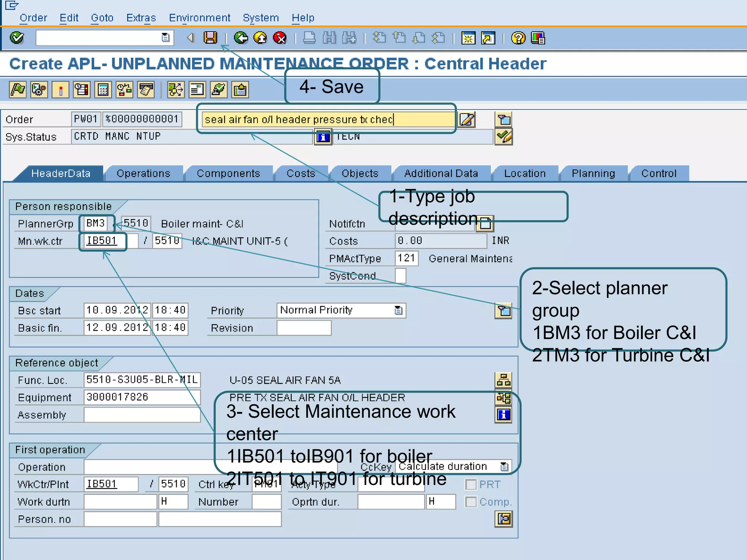Click the PlannerGrp field showing BM3

[x=96, y=223]
